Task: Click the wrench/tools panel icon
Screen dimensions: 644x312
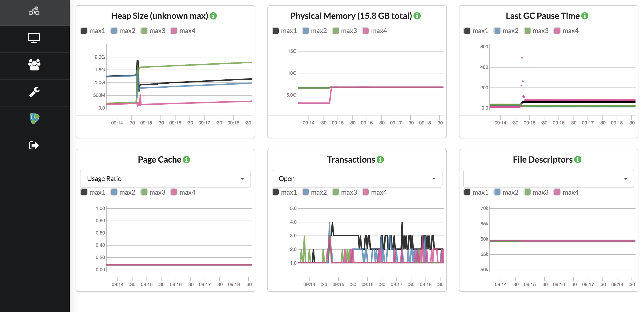Action: (34, 91)
